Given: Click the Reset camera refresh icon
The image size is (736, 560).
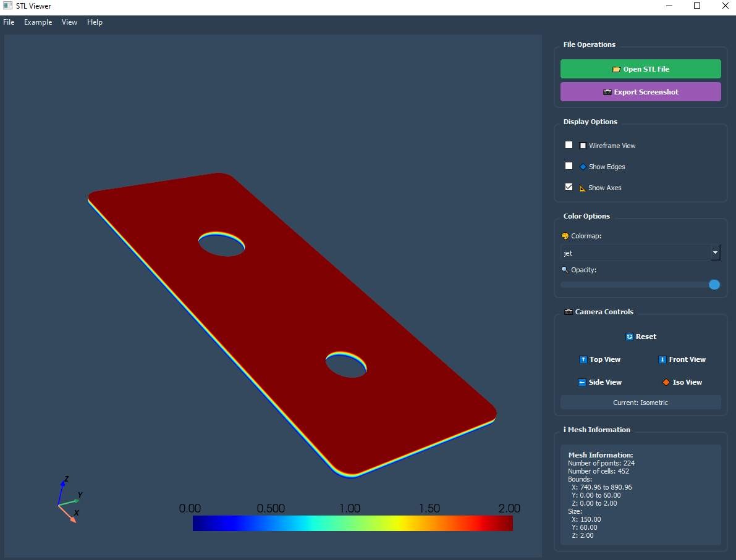Looking at the screenshot, I should 629,336.
